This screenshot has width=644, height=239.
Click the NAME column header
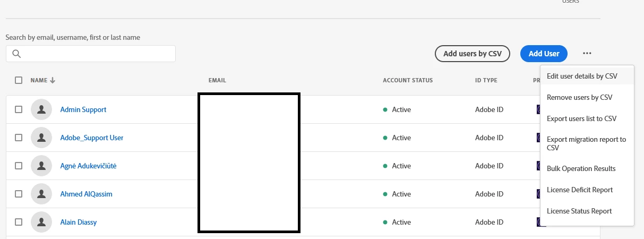[39, 80]
